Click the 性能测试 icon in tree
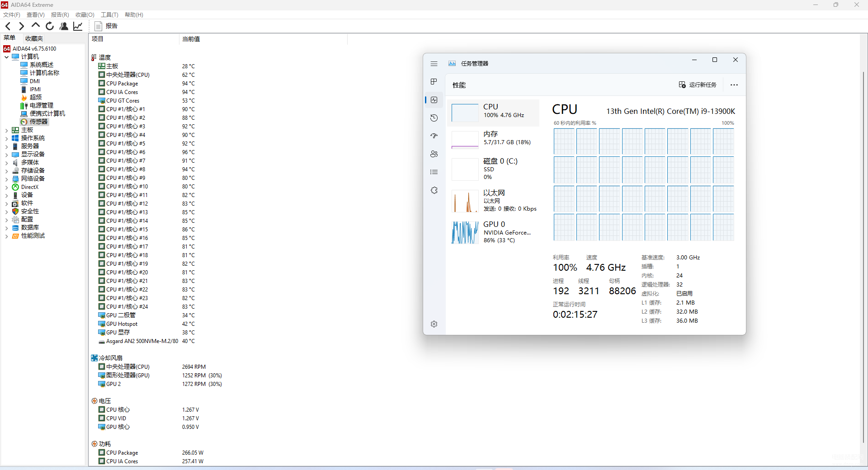Screen dimensions: 868x470 point(15,236)
